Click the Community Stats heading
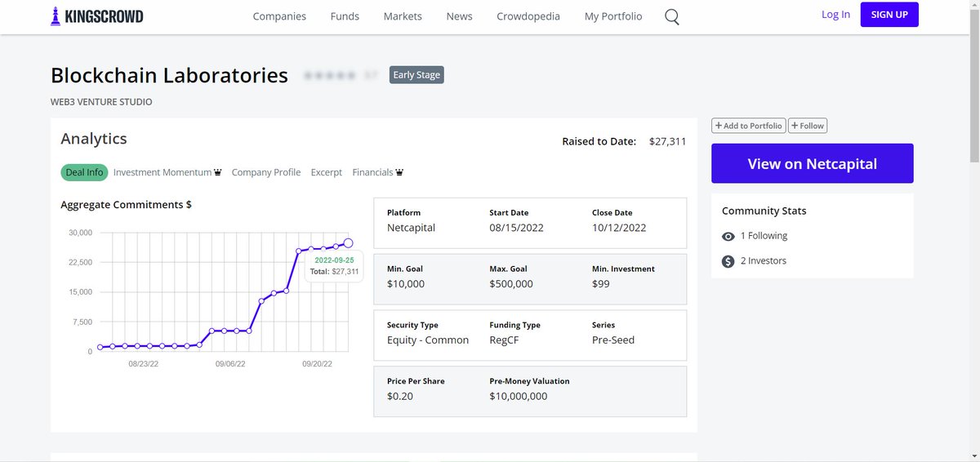Image resolution: width=980 pixels, height=462 pixels. pos(764,211)
